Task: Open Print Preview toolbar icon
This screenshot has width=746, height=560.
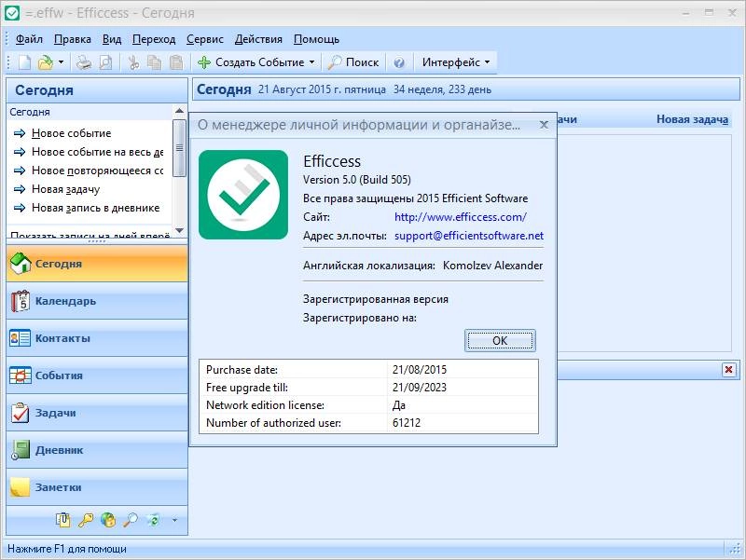Action: tap(105, 62)
